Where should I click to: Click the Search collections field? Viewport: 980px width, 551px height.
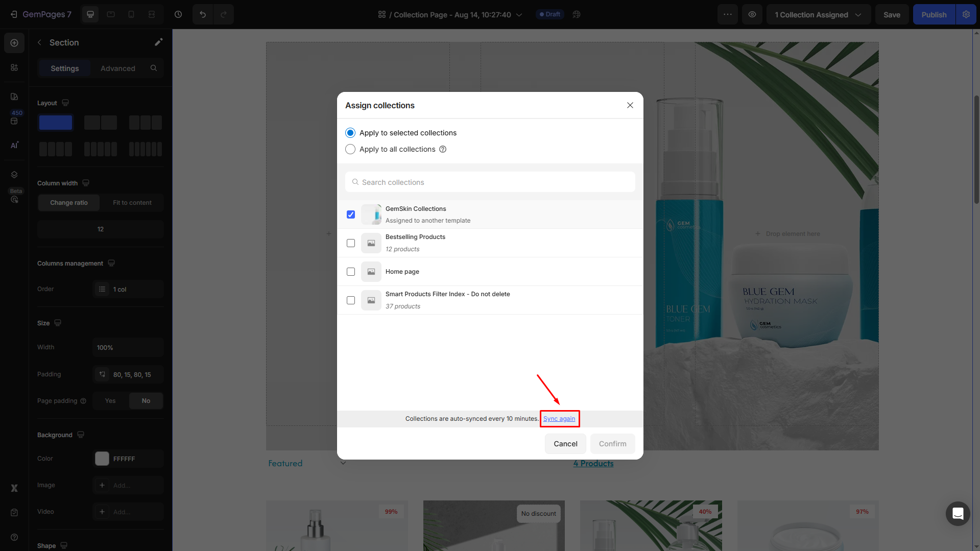pyautogui.click(x=490, y=182)
